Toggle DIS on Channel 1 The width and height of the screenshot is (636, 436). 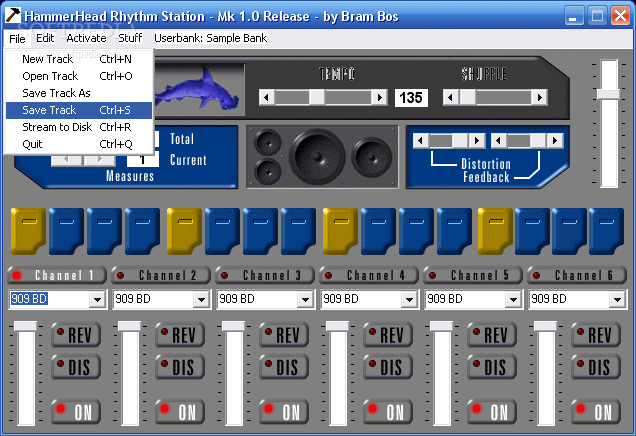point(76,367)
